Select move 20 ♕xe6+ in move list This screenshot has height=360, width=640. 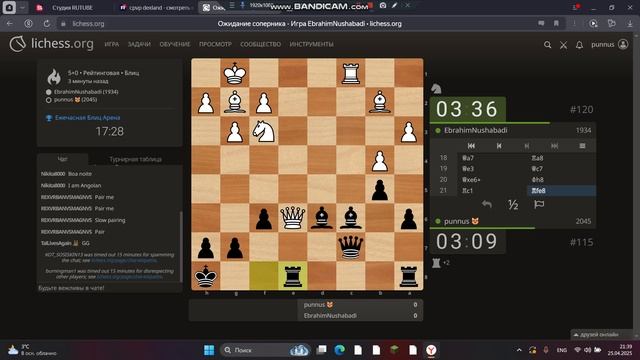click(x=492, y=180)
